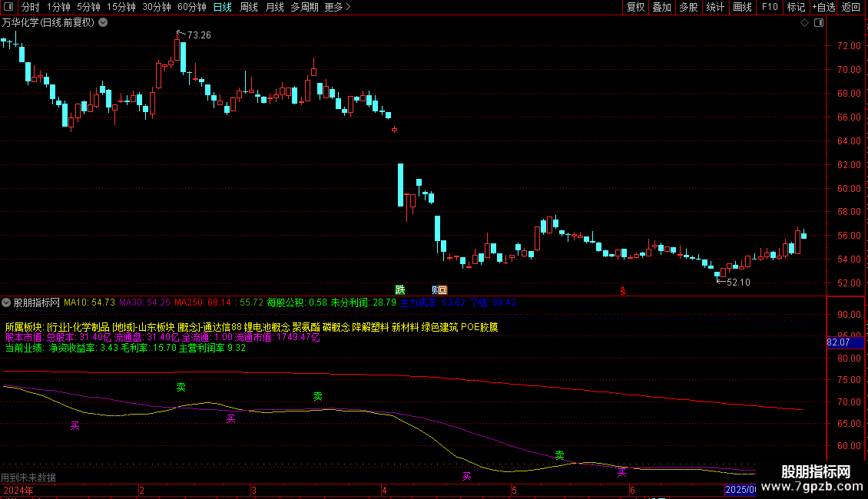Click the 标记 mark button
Screen dimensions: 868x499
point(796,7)
